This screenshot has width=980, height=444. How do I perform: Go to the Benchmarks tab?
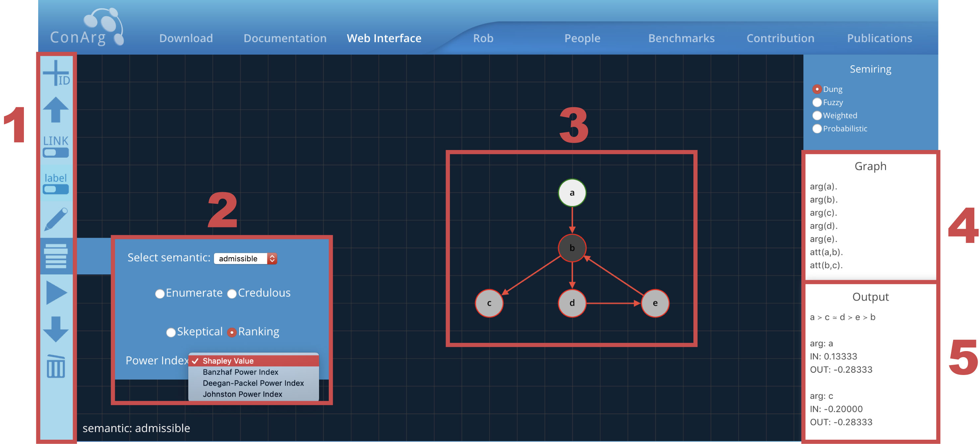coord(681,38)
